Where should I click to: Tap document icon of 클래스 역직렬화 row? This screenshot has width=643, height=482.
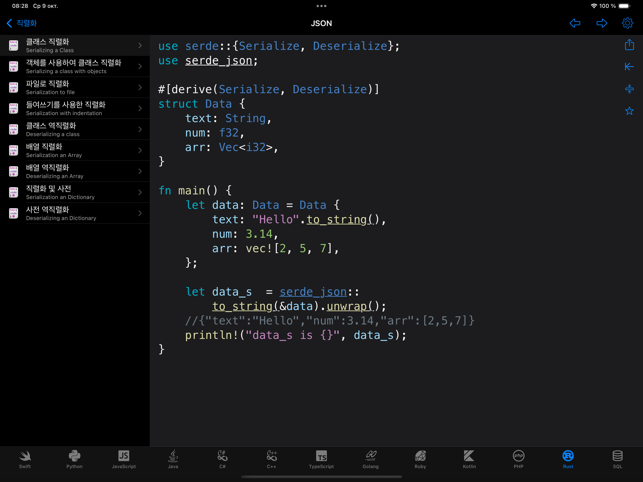coord(14,129)
